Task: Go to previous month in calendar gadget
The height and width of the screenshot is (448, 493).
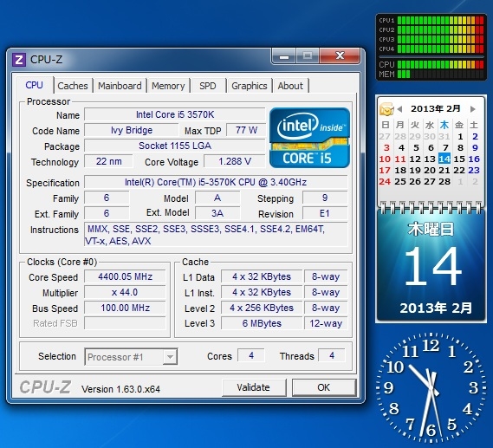Action: coord(399,109)
